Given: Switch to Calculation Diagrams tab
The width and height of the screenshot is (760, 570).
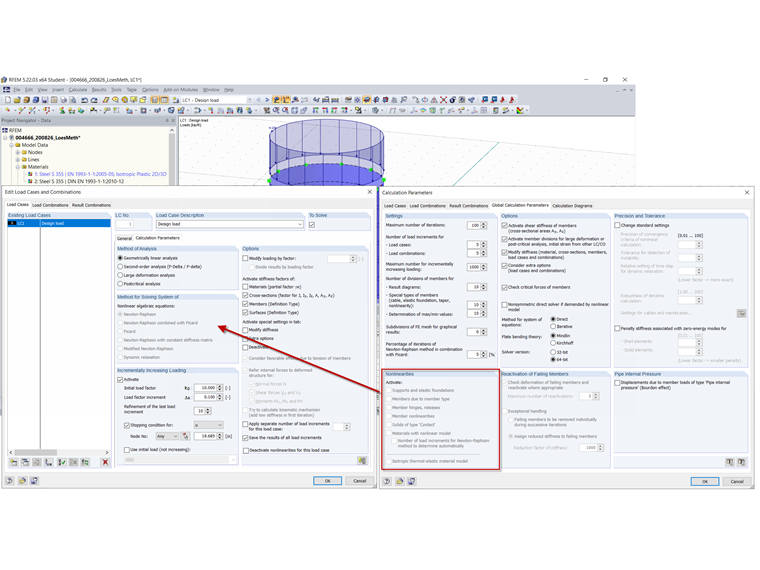Looking at the screenshot, I should tap(572, 206).
